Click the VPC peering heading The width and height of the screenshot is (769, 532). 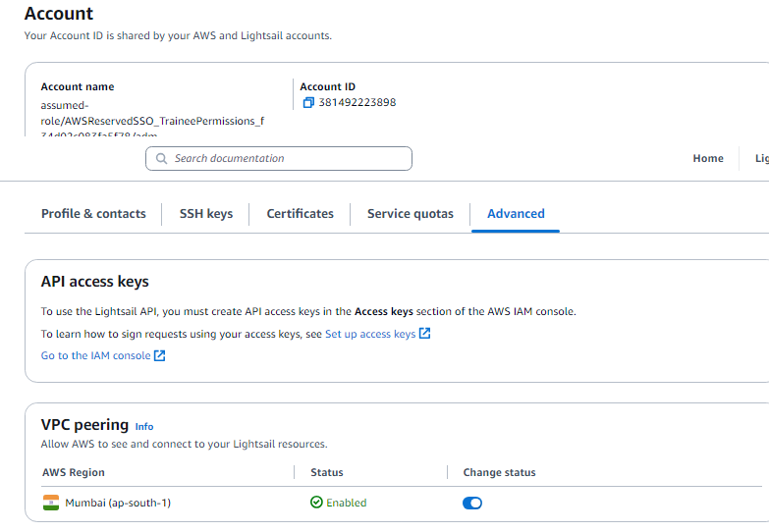click(x=84, y=425)
